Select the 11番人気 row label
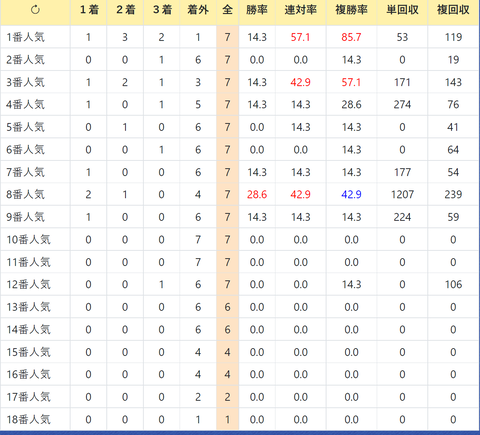 (x=28, y=262)
